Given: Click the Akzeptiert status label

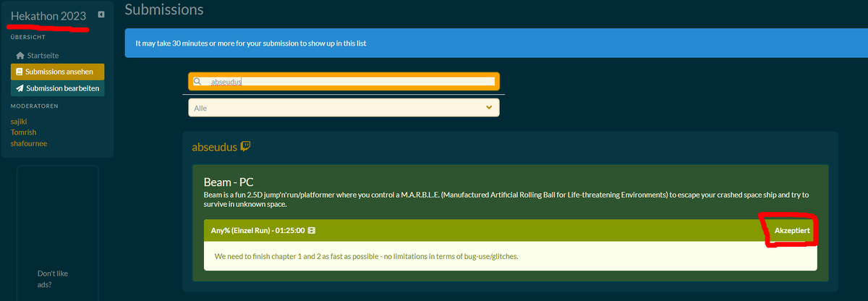Looking at the screenshot, I should pos(792,230).
